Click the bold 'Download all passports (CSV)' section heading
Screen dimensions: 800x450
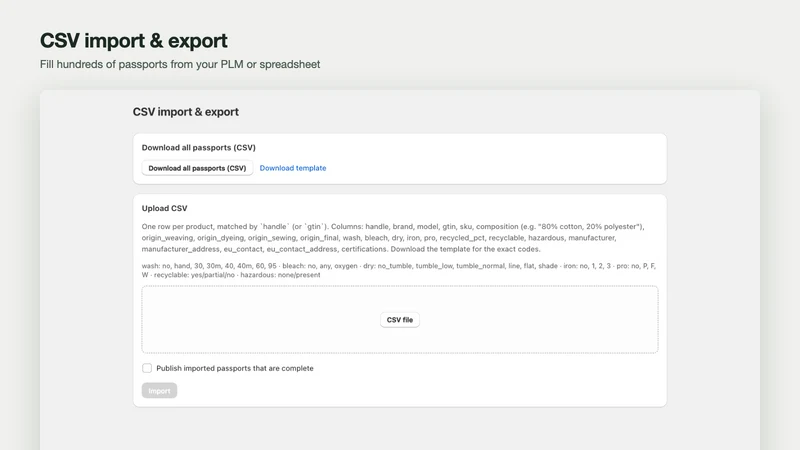(198, 147)
